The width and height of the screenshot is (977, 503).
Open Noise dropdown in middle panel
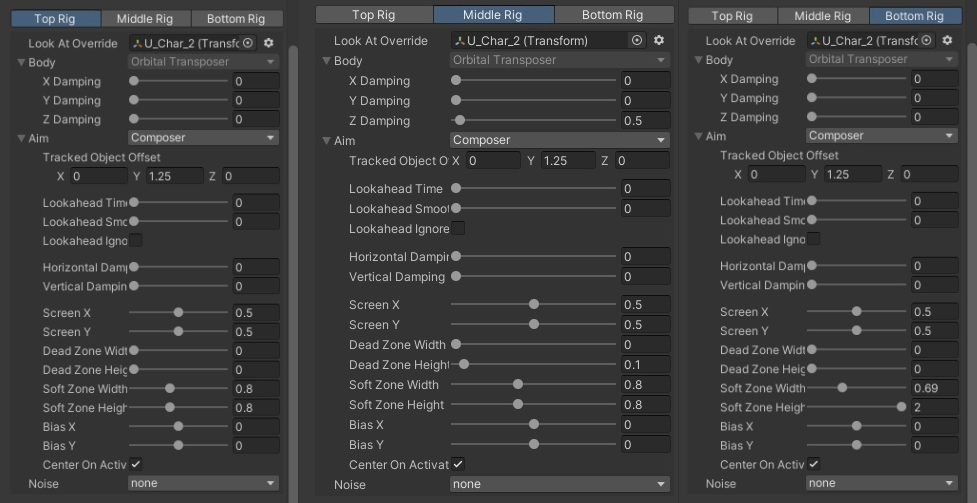point(560,484)
